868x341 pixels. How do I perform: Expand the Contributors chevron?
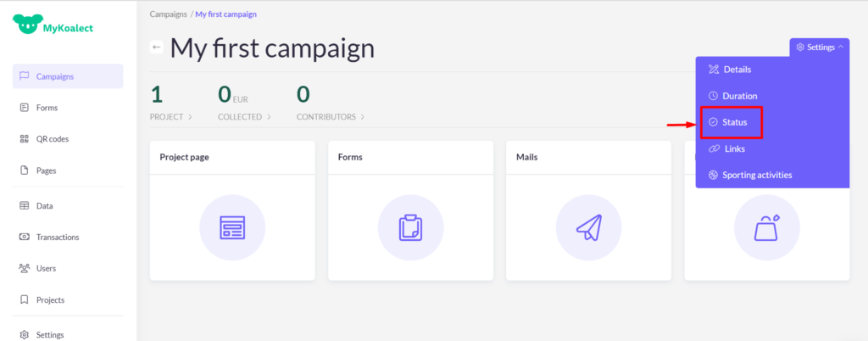point(363,117)
